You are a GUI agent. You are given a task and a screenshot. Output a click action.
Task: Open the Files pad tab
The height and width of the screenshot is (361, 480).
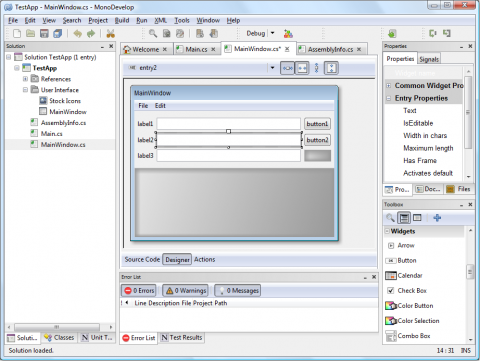pos(459,189)
